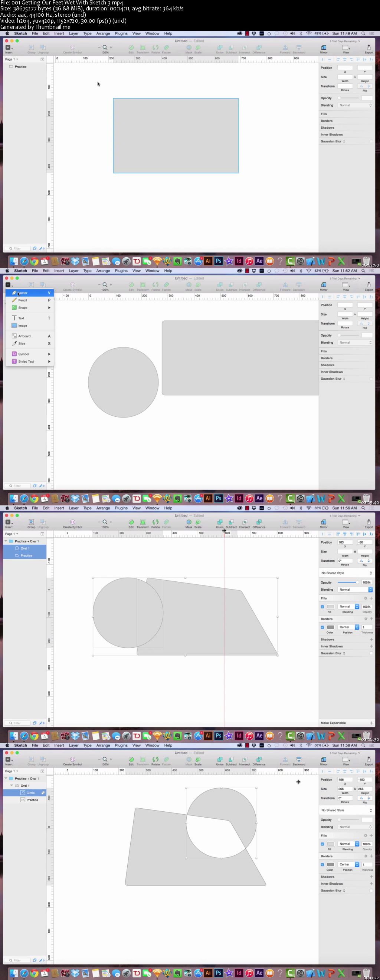The height and width of the screenshot is (980, 380).
Task: Open Photoshop from dock in 00:02:50 frame
Action: coord(218,261)
